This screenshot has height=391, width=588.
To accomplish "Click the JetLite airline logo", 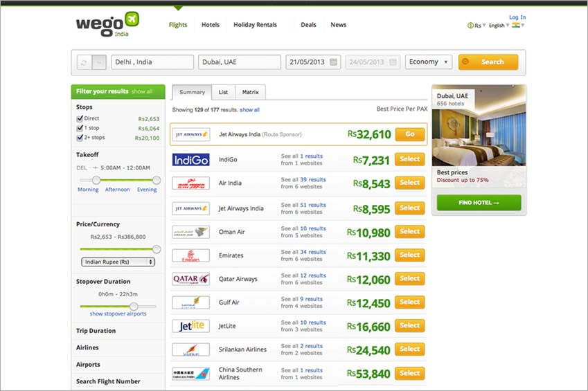I will click(191, 326).
